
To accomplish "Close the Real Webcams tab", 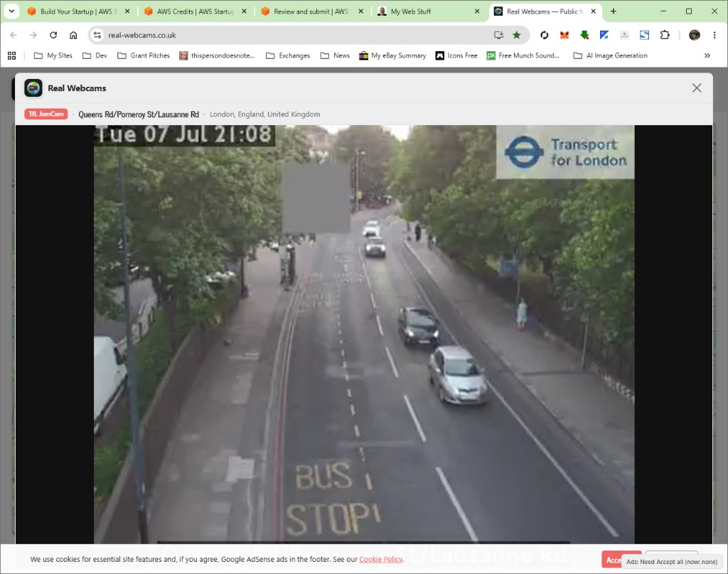I will click(594, 11).
